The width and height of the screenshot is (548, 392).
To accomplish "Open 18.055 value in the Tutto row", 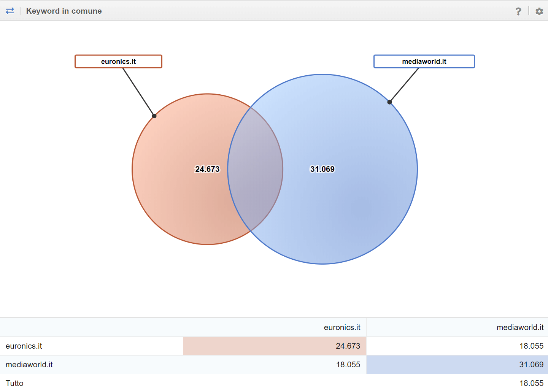I will pyautogui.click(x=531, y=383).
